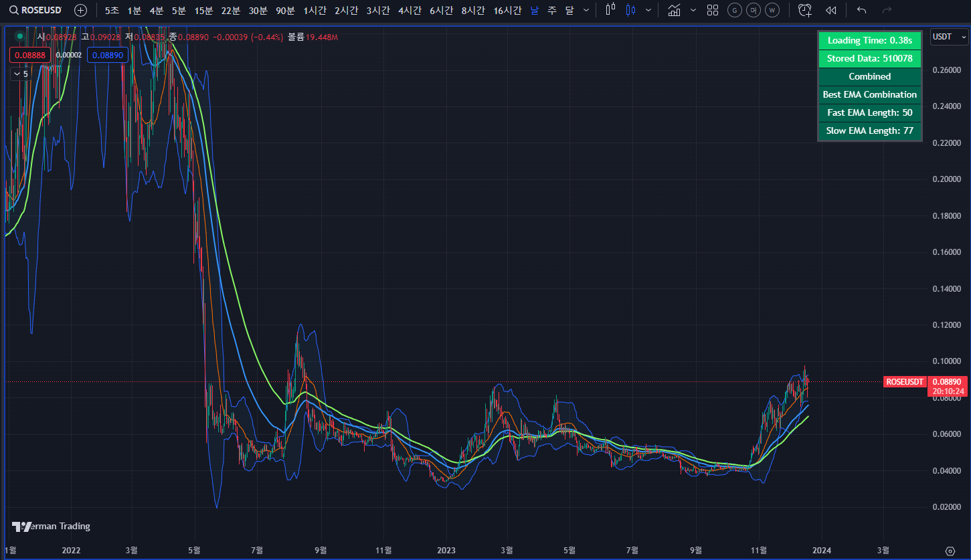Image resolution: width=971 pixels, height=560 pixels.
Task: Select the blue candlestick chart style icon
Action: tap(630, 10)
